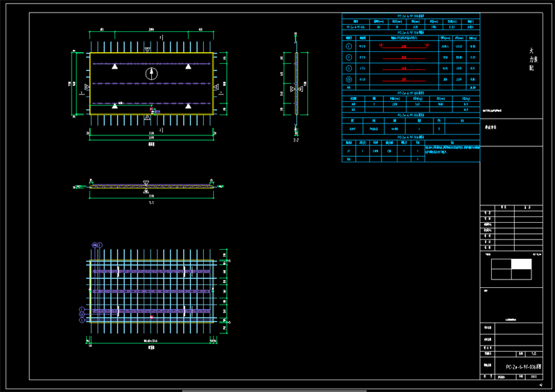Click the circled 1 rebar mark in the table
The image size is (555, 392).
(x=349, y=46)
